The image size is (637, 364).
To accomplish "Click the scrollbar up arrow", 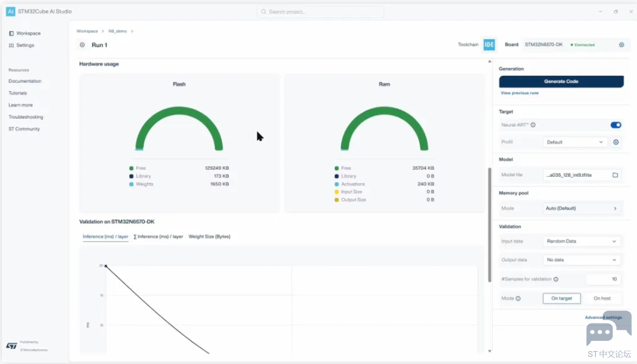I will 490,61.
